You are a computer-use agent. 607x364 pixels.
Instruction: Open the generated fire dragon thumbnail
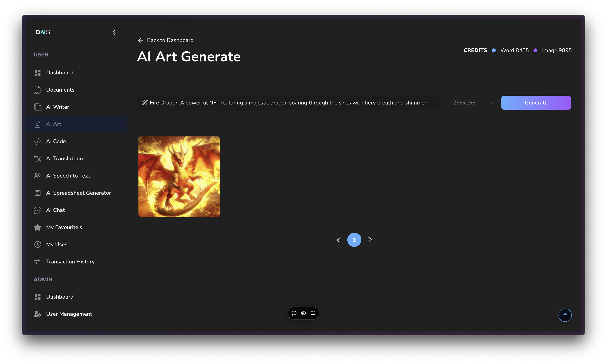[x=179, y=176]
